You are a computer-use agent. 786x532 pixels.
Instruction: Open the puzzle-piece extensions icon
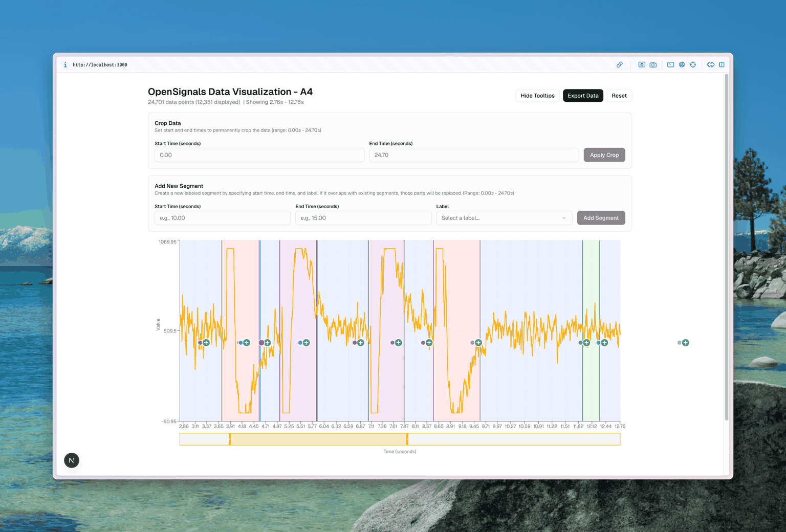[x=711, y=65]
